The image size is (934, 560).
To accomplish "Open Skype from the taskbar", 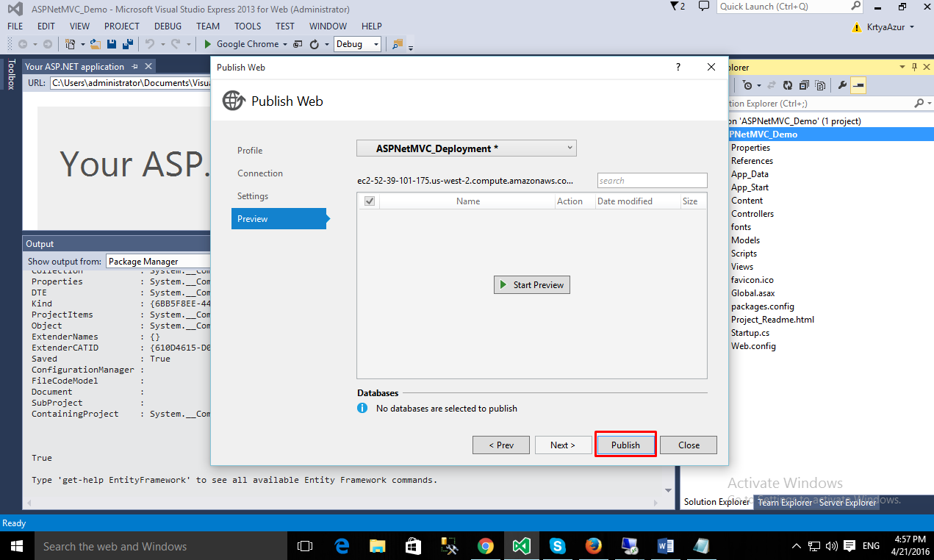I will pos(557,546).
